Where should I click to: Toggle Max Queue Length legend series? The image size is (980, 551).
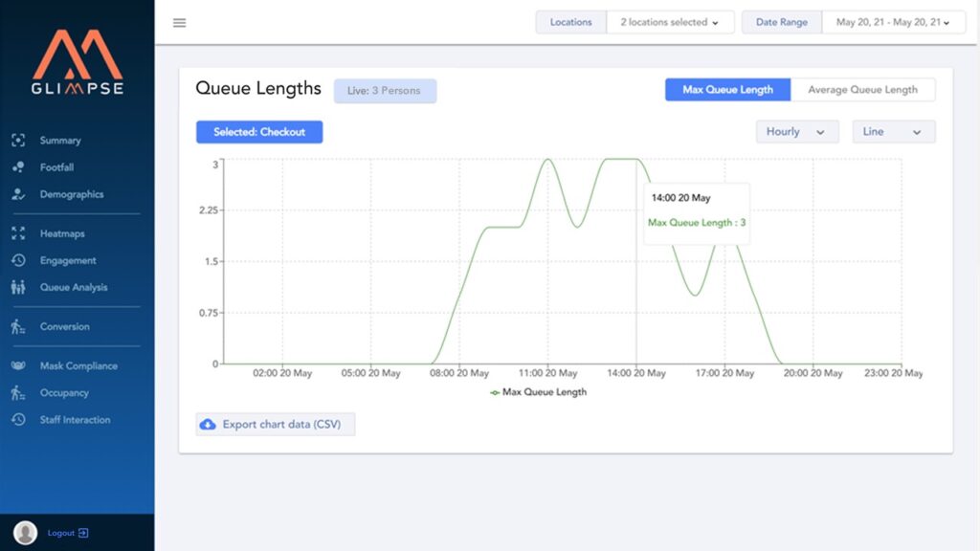point(538,392)
